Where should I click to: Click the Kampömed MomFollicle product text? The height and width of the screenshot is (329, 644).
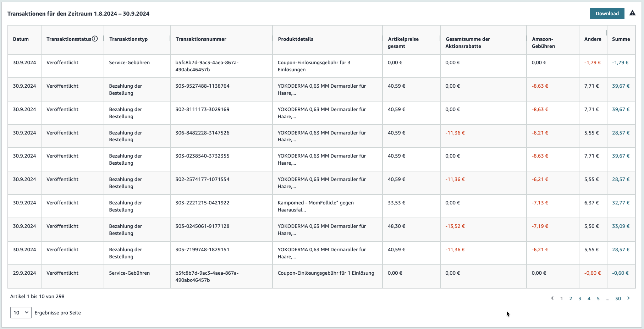point(315,206)
